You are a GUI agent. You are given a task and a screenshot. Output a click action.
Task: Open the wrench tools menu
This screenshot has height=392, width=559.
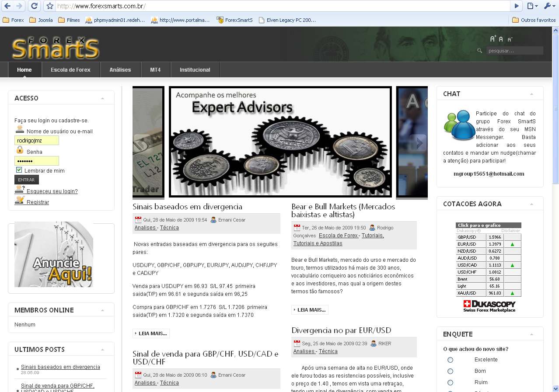(549, 6)
